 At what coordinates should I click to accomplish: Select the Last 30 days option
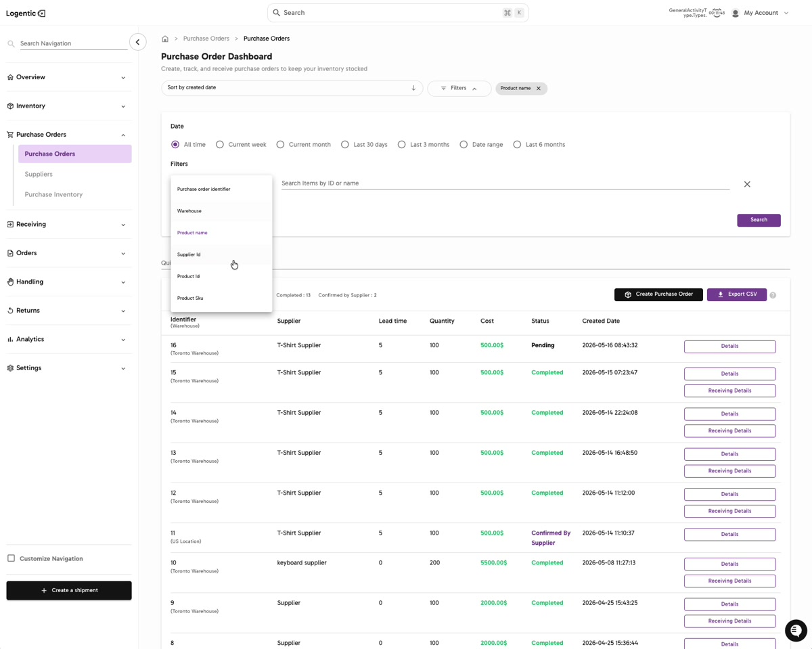click(x=345, y=144)
